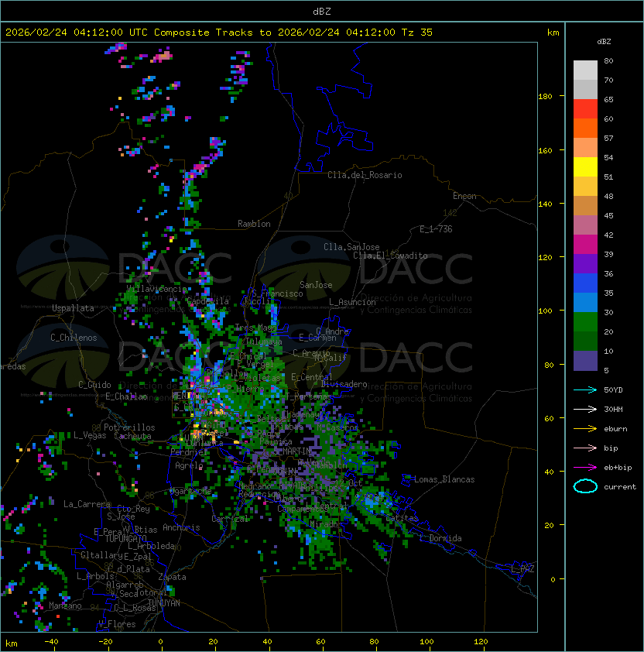Click the '180' km tick on right axis

[x=545, y=97]
